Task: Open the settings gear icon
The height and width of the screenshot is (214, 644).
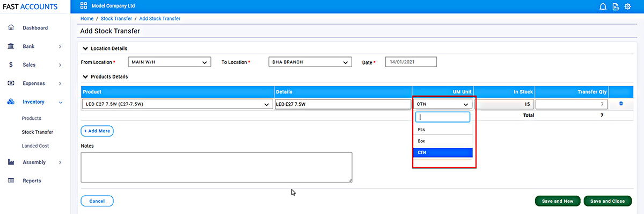Action: [x=627, y=6]
